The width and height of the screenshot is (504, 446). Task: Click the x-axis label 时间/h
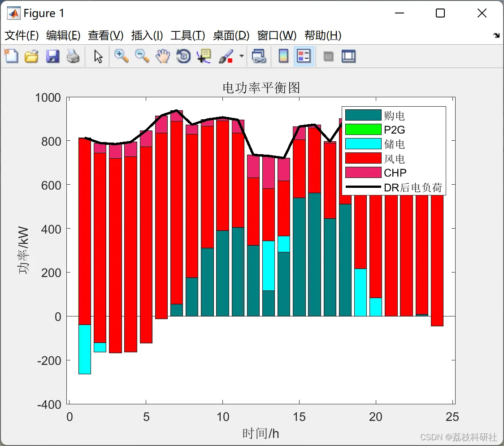261,433
